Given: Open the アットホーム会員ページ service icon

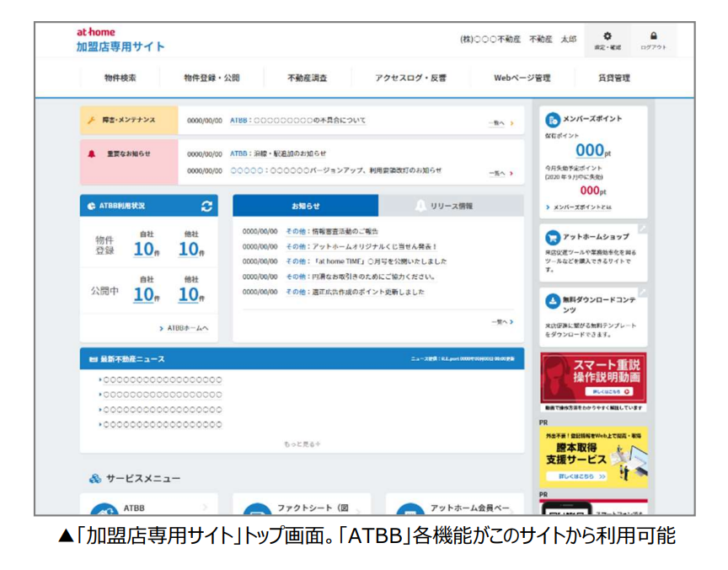Looking at the screenshot, I should click(x=410, y=509).
